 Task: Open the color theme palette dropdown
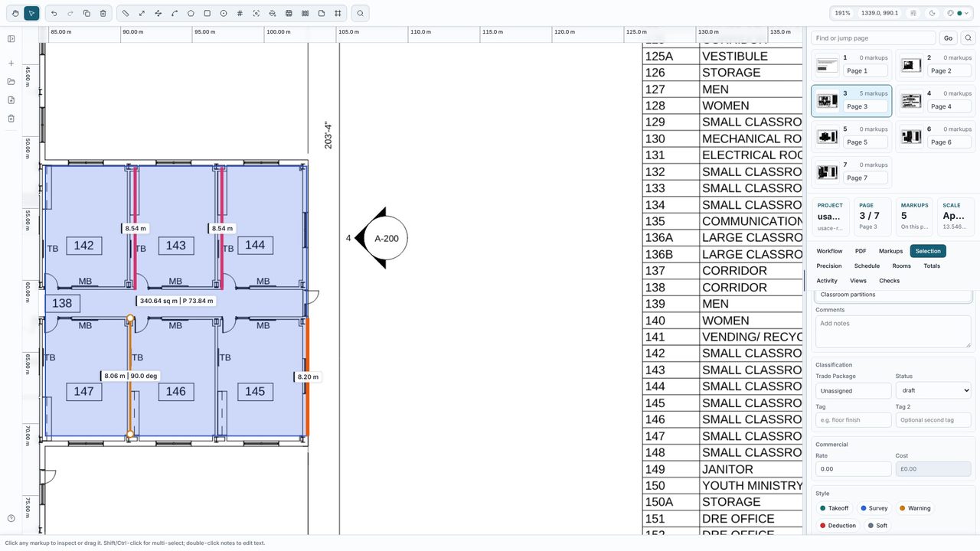pos(958,13)
